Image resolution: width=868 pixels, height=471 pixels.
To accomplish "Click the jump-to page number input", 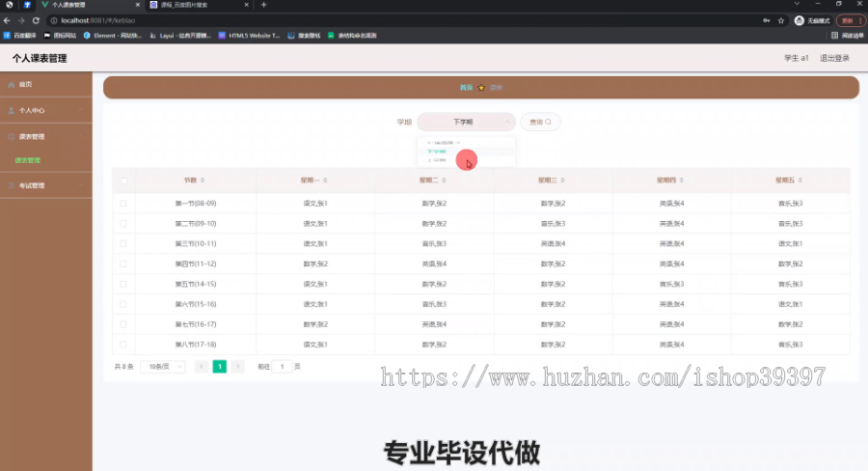I will (x=282, y=366).
